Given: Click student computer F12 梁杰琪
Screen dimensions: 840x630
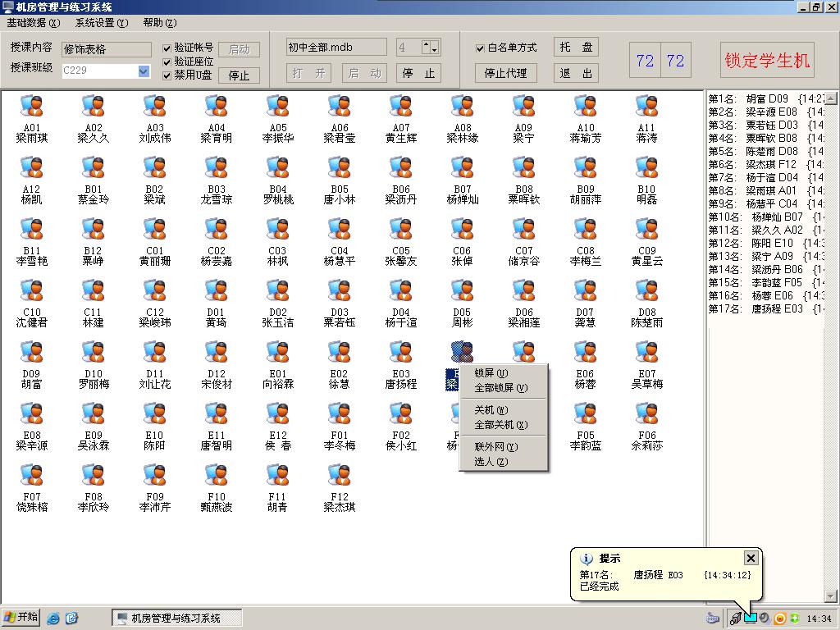Looking at the screenshot, I should 339,476.
